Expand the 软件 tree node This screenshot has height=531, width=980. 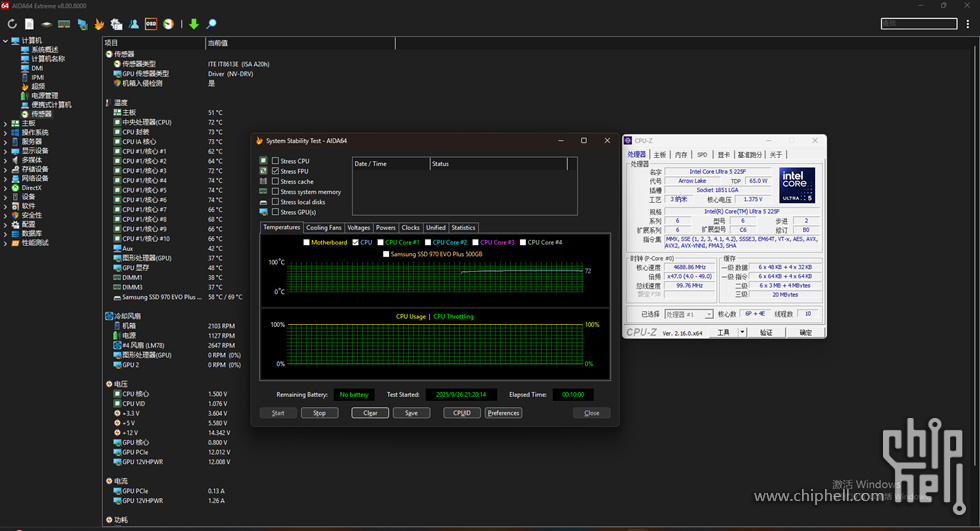(x=5, y=206)
